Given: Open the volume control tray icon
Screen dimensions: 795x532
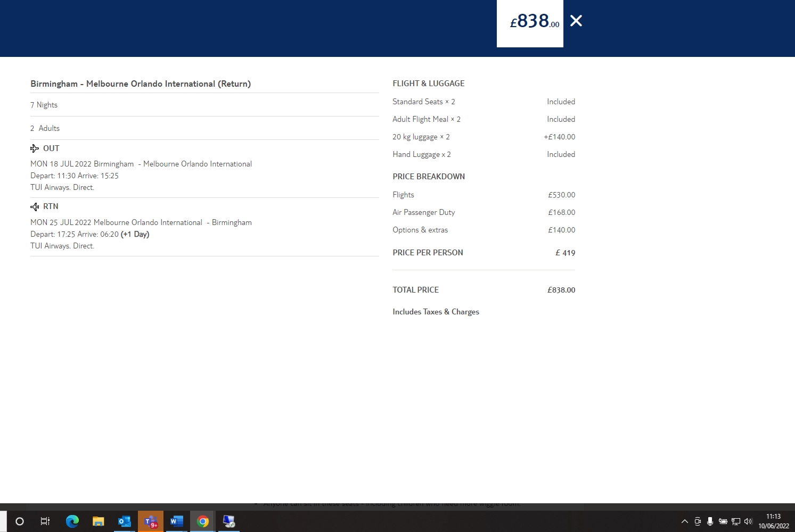Looking at the screenshot, I should (x=748, y=521).
